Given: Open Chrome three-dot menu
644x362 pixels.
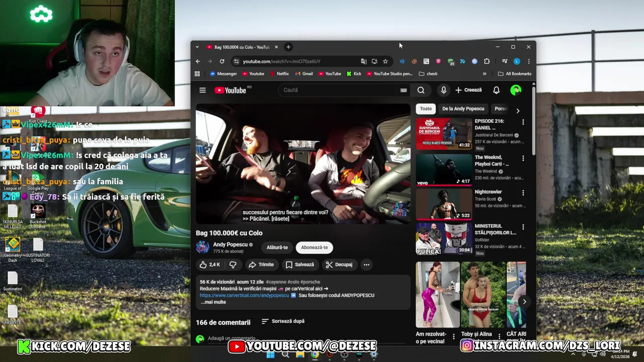Looking at the screenshot, I should click(x=528, y=61).
